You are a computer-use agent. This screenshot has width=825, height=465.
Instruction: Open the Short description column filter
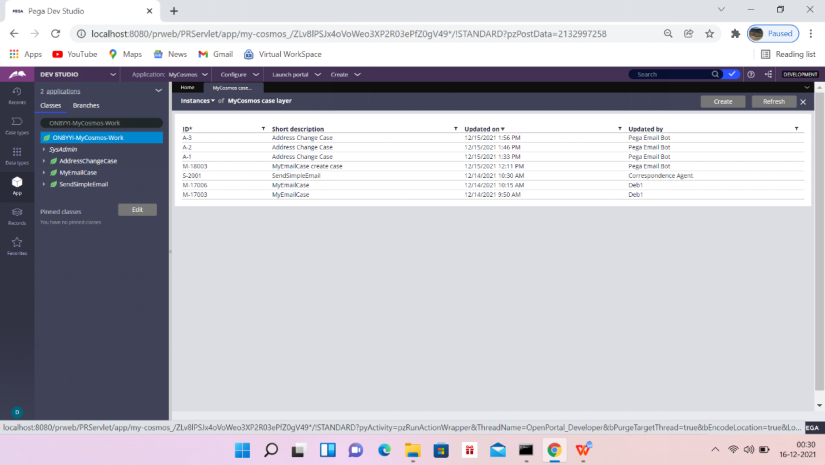(456, 128)
